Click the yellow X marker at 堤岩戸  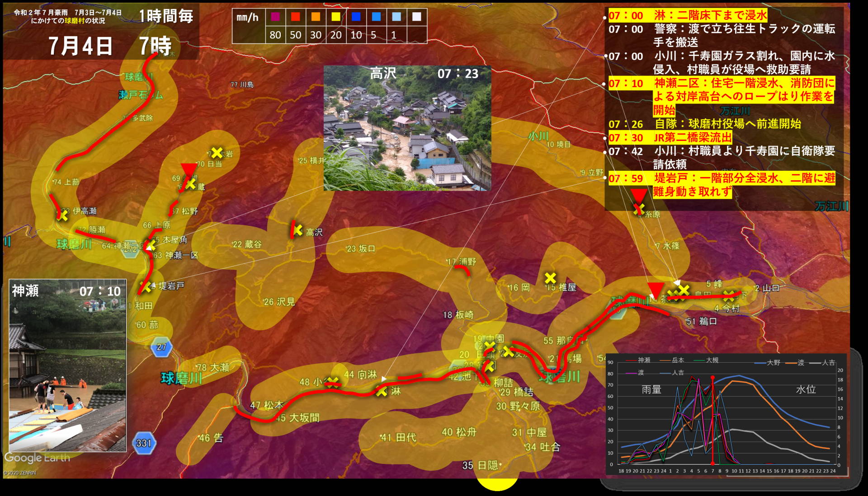coord(146,286)
